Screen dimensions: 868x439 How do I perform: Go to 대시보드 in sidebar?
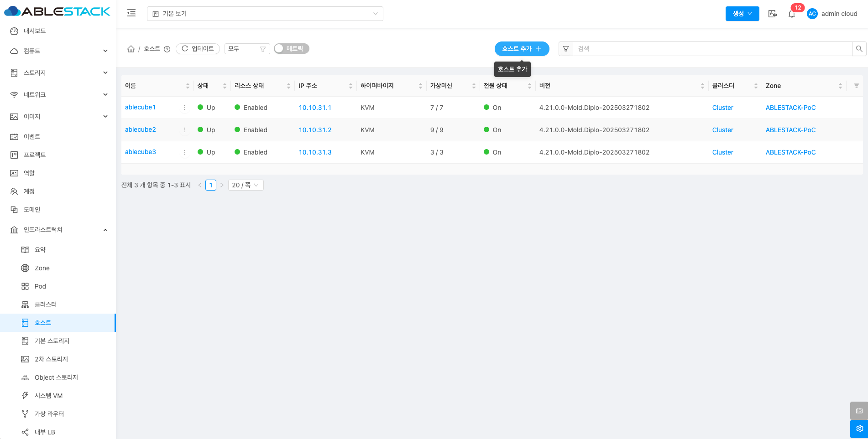35,31
